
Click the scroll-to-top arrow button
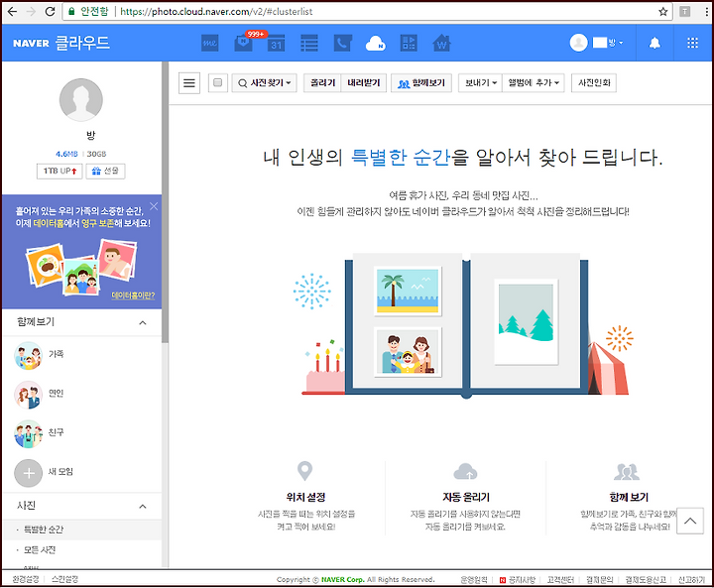(690, 521)
